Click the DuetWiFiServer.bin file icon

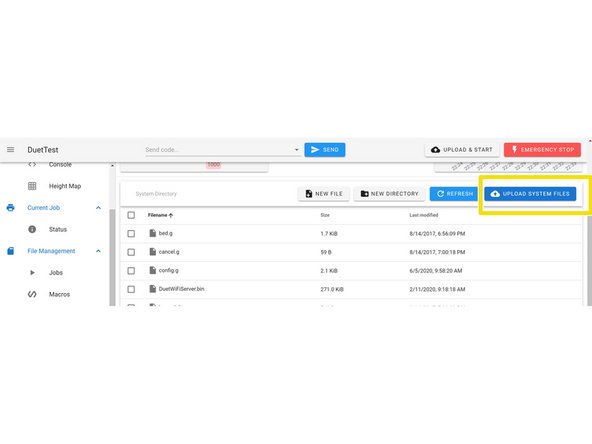pyautogui.click(x=153, y=288)
